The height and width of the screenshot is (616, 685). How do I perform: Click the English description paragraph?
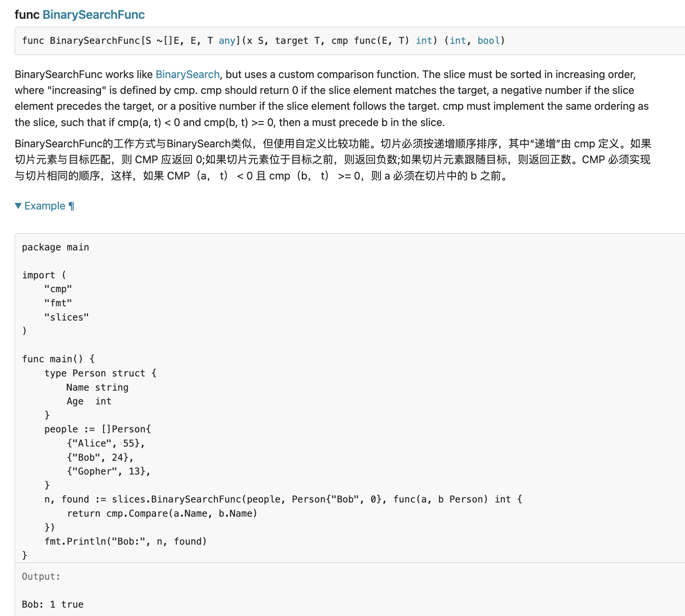[332, 98]
